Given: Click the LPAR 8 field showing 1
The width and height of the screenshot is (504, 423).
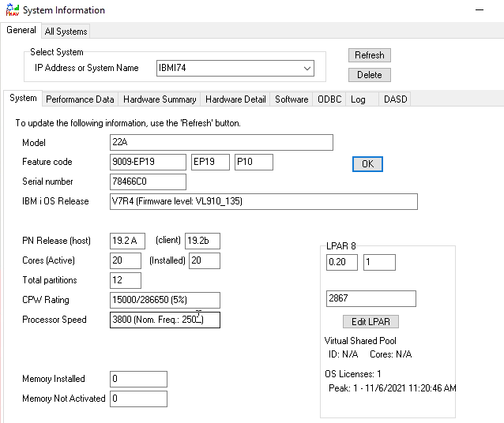Looking at the screenshot, I should (x=379, y=263).
